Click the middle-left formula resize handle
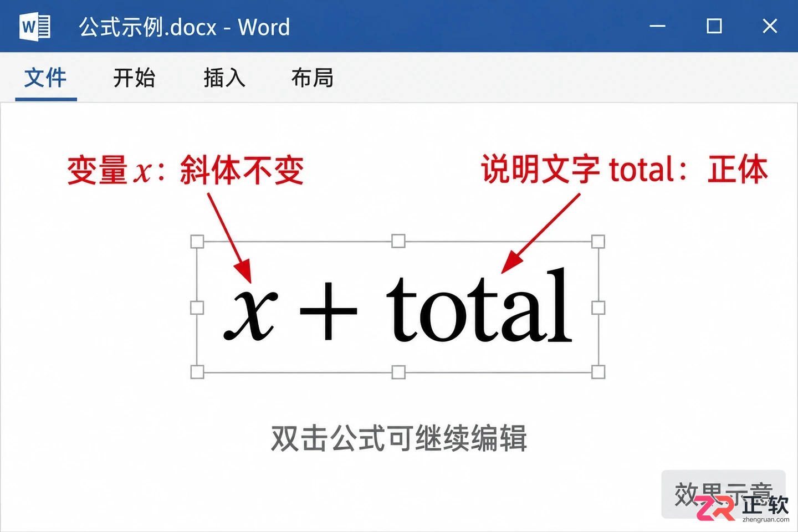The width and height of the screenshot is (798, 532). (x=197, y=308)
